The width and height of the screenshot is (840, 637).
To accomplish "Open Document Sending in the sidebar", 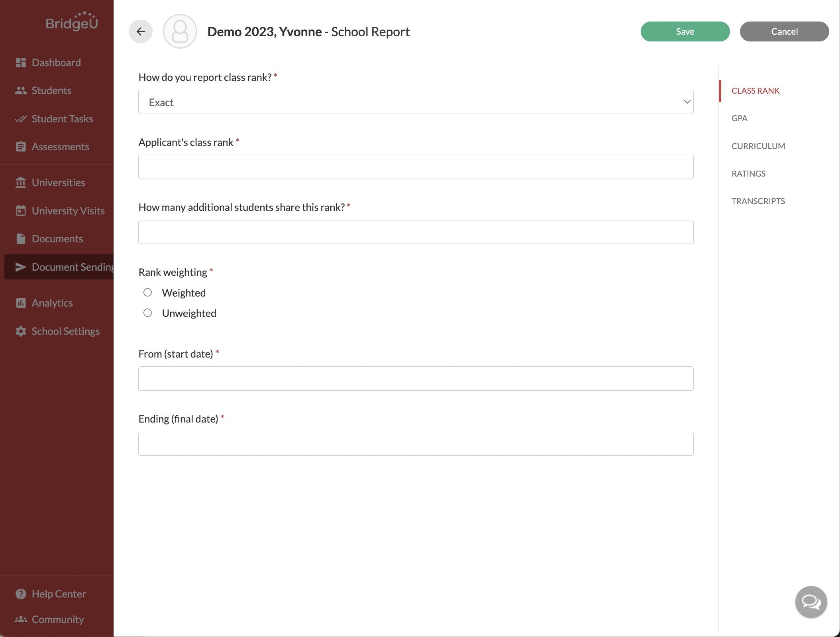I will click(x=59, y=267).
